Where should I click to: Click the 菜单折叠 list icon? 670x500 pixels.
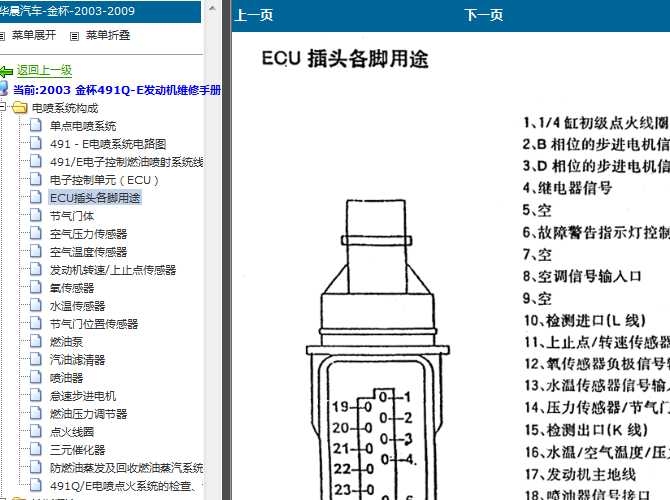[74, 36]
